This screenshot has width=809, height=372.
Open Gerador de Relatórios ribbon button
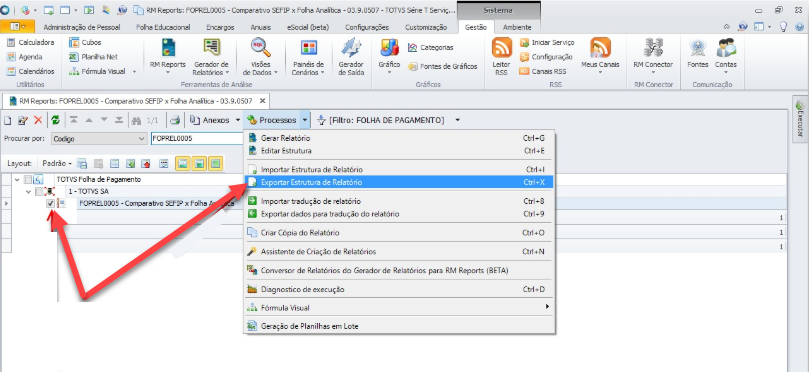(x=211, y=56)
